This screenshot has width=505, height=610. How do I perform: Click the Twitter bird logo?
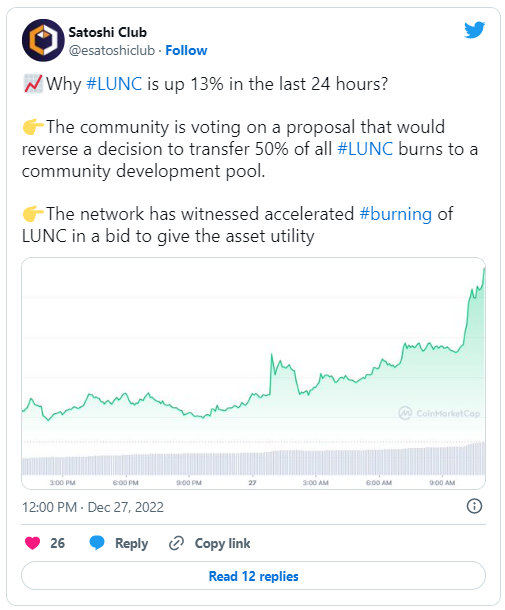[474, 30]
